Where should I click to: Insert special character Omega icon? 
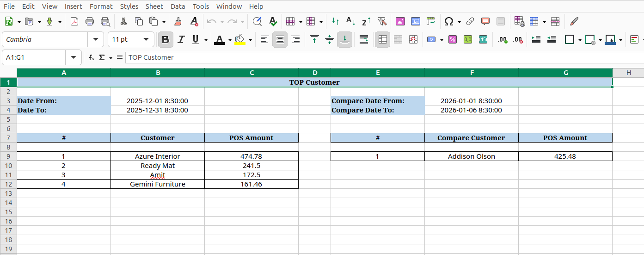(x=448, y=21)
